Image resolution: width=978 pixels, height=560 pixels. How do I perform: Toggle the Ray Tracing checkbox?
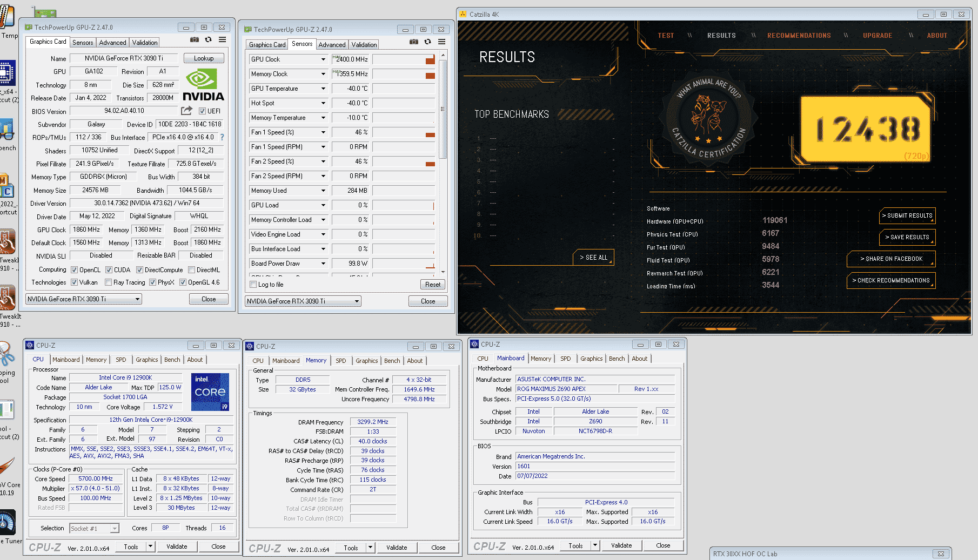(108, 282)
